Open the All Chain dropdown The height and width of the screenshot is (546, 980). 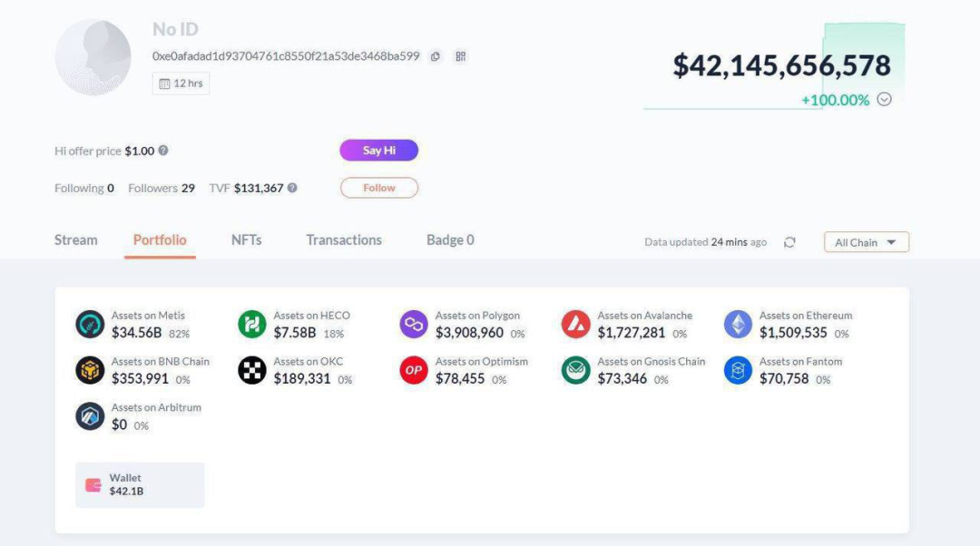tap(866, 242)
